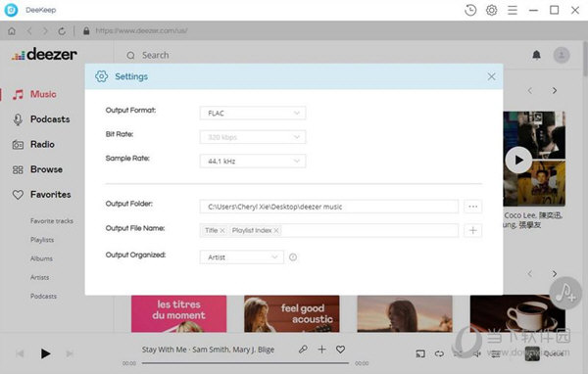Go to home page icon
The width and height of the screenshot is (588, 374).
12,30
